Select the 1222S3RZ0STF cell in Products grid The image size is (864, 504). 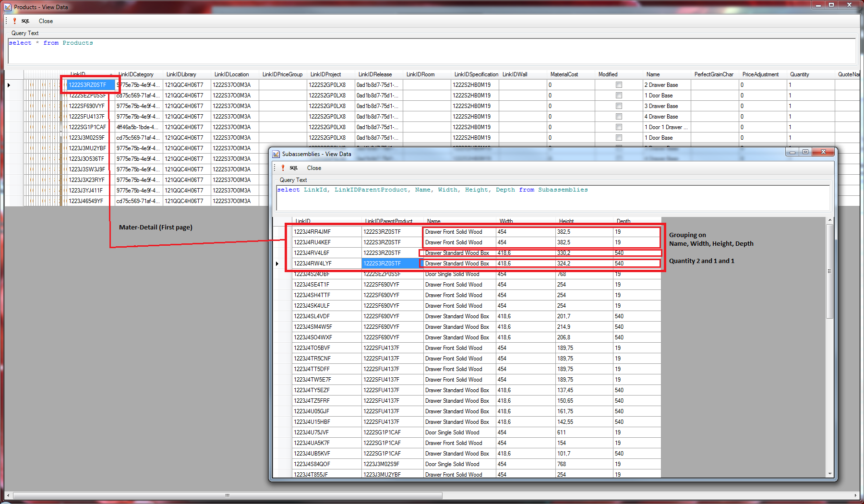91,85
